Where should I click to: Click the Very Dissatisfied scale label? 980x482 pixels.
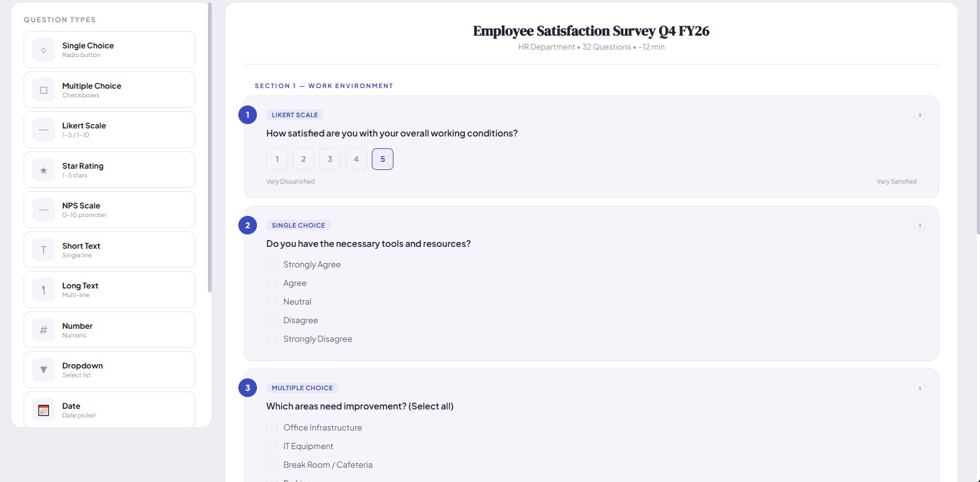point(290,181)
